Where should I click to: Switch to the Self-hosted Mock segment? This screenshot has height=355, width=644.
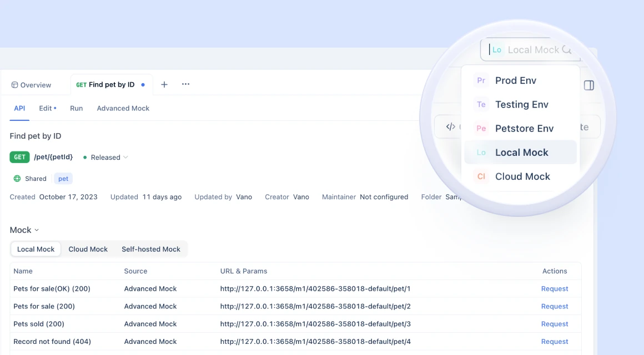pyautogui.click(x=151, y=249)
